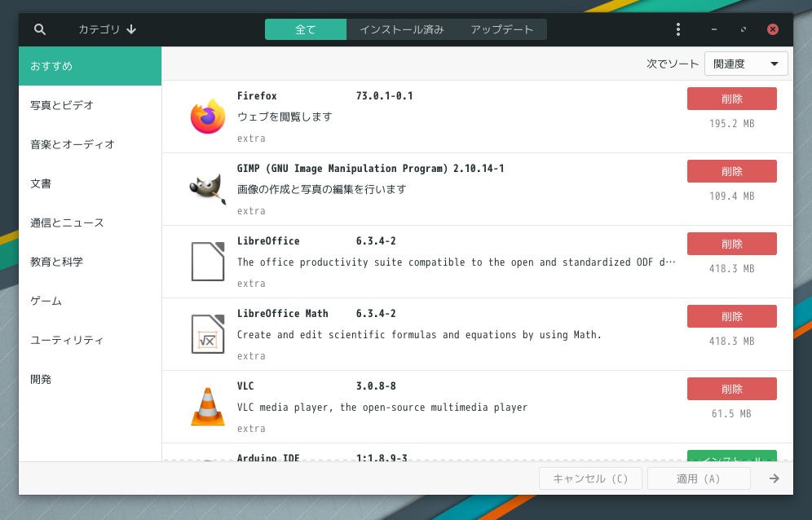
Task: Select the 文書 category
Action: [x=90, y=184]
